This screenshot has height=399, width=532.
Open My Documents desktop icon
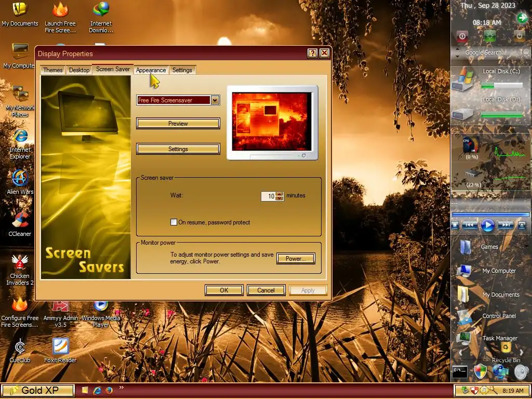click(x=20, y=14)
